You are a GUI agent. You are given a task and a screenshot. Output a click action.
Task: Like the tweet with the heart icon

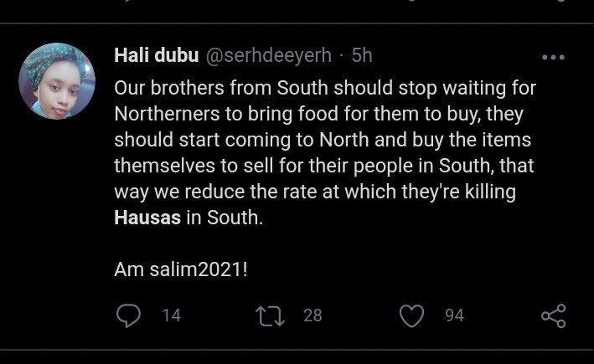pos(411,315)
